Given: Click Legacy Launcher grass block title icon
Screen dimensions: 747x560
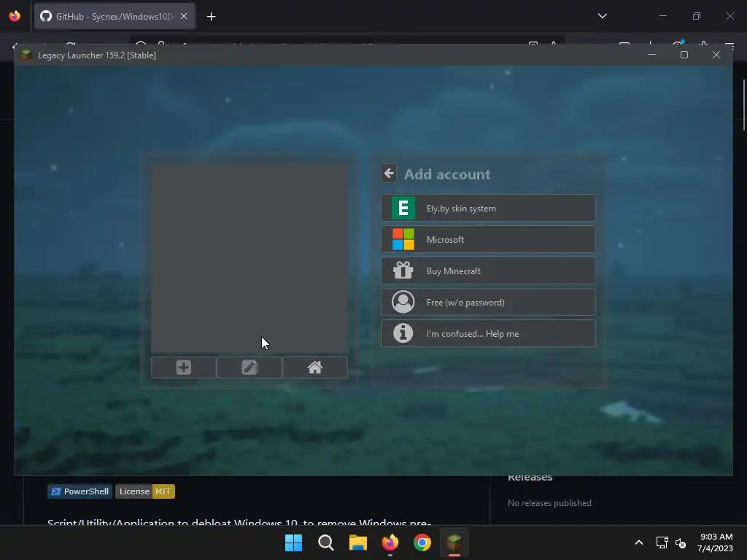Looking at the screenshot, I should (x=27, y=55).
